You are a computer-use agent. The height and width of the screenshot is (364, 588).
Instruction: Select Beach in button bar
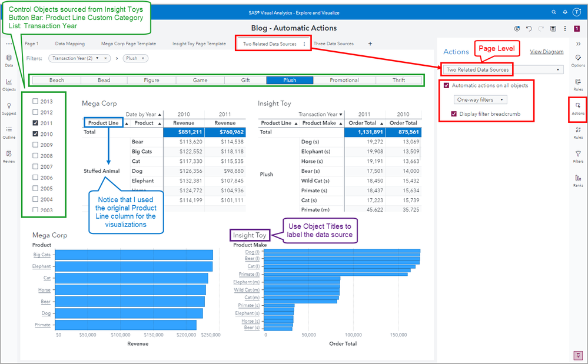pyautogui.click(x=57, y=80)
